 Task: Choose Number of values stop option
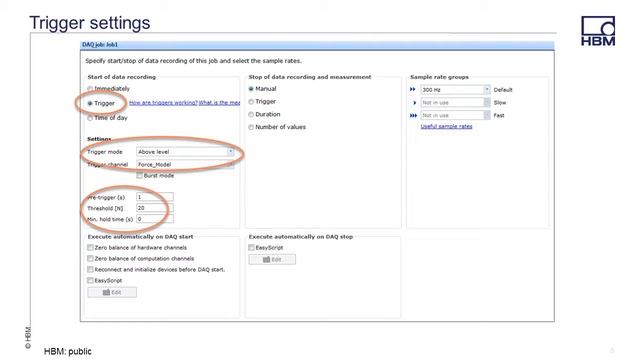(x=251, y=127)
